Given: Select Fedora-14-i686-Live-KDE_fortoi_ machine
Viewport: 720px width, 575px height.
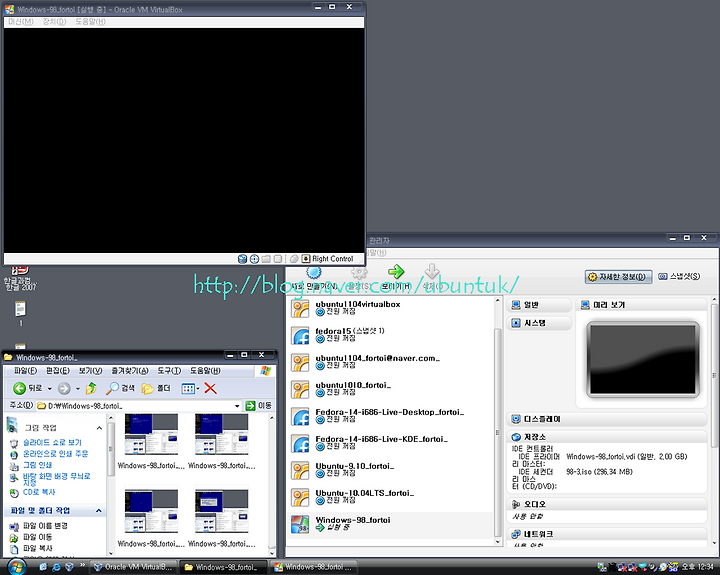Looking at the screenshot, I should click(390, 443).
